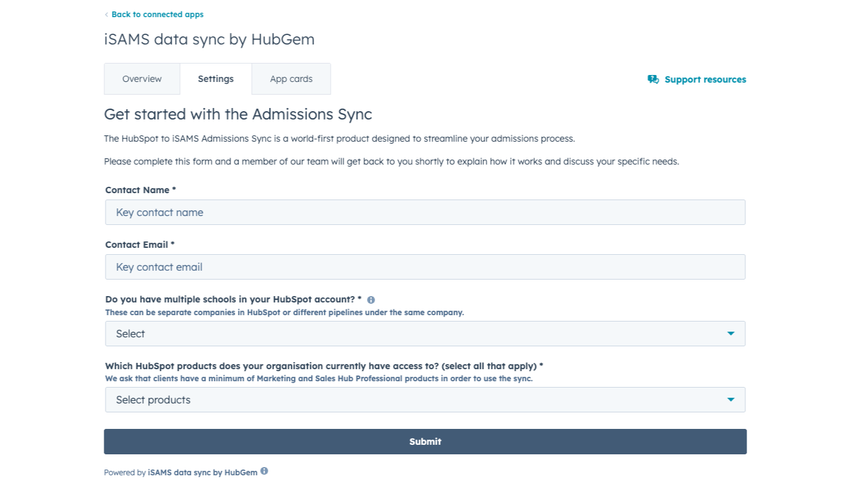Screen dimensions: 868x488
Task: Expand the Select products field
Action: coord(425,400)
